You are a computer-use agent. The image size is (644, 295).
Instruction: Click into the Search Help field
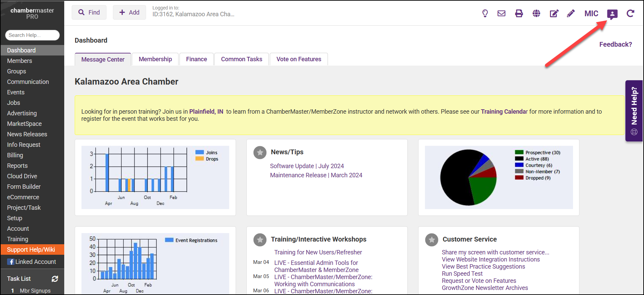pyautogui.click(x=32, y=35)
